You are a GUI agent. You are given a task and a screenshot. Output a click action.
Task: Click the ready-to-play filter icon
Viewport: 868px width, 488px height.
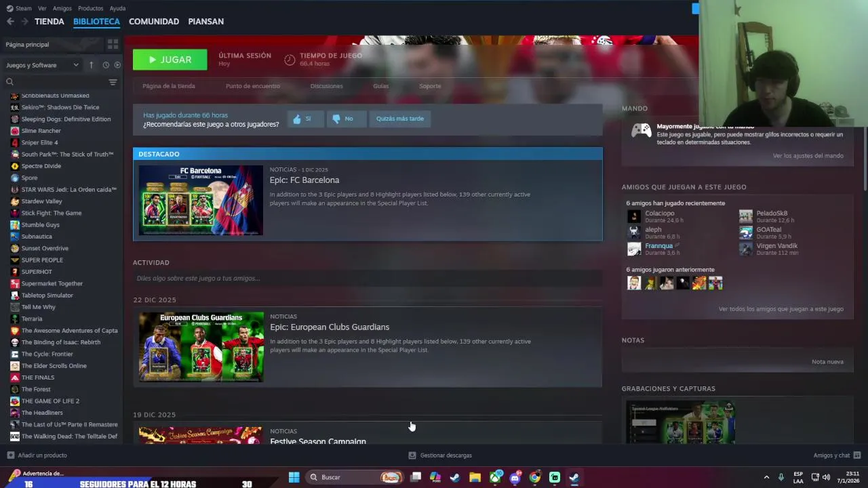[x=117, y=65]
